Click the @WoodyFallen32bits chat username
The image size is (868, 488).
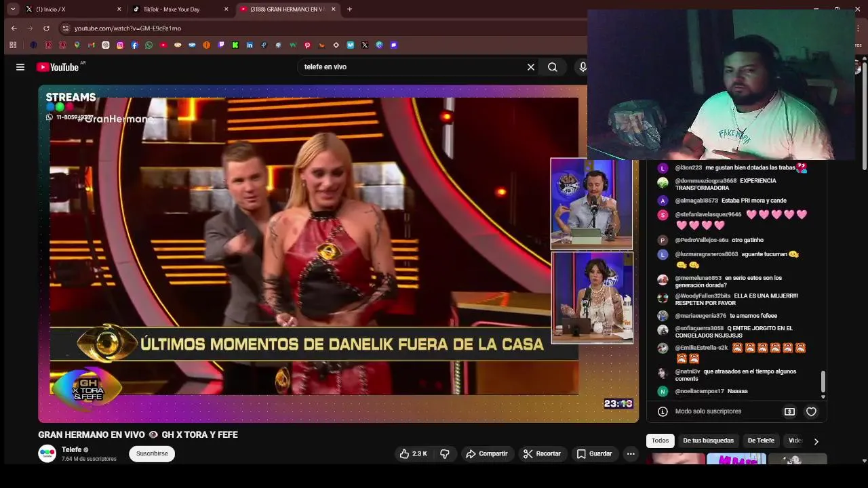(703, 296)
